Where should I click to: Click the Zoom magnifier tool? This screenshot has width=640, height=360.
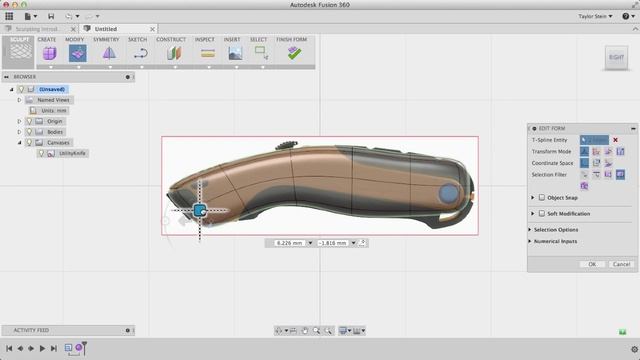(x=316, y=331)
